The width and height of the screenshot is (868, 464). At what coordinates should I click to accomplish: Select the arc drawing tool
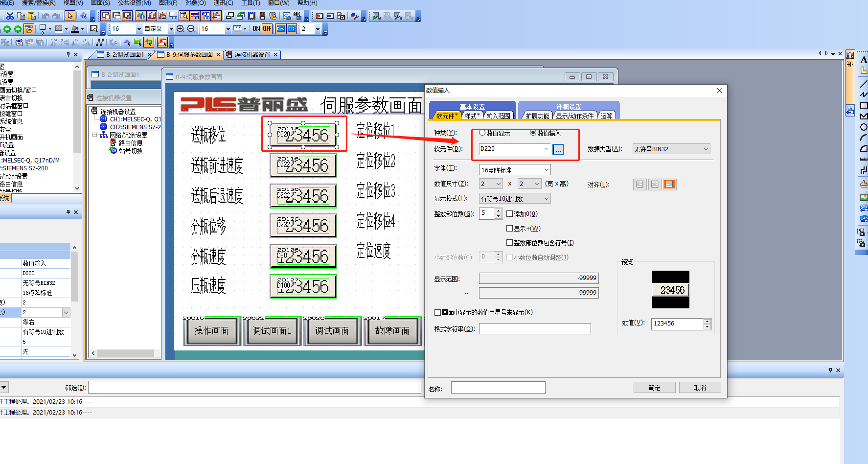pyautogui.click(x=864, y=138)
